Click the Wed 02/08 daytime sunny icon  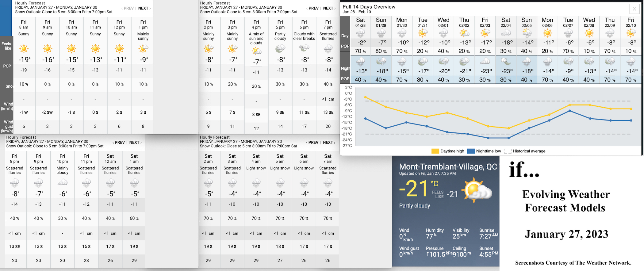(589, 33)
